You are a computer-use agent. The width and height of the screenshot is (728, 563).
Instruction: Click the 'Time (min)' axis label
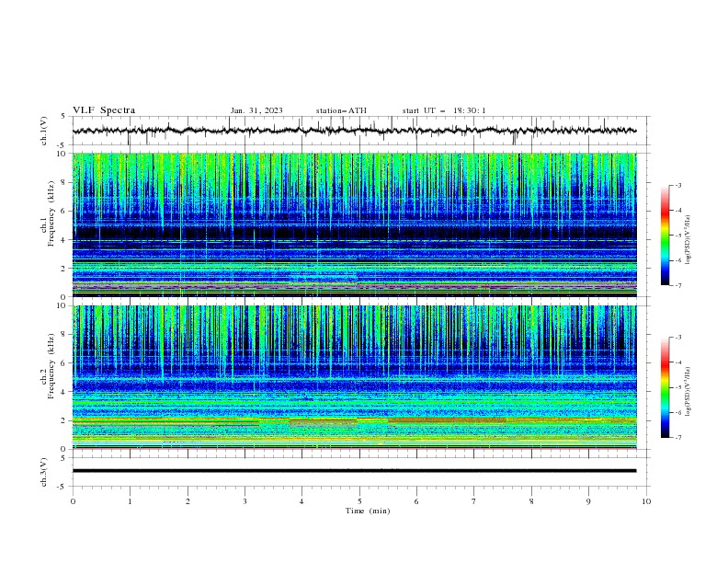pyautogui.click(x=368, y=511)
